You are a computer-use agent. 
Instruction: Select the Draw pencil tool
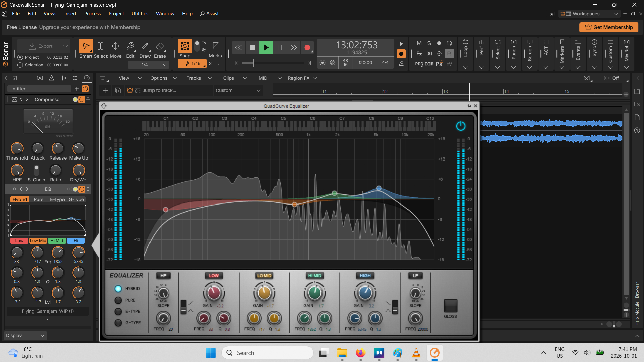tap(145, 46)
